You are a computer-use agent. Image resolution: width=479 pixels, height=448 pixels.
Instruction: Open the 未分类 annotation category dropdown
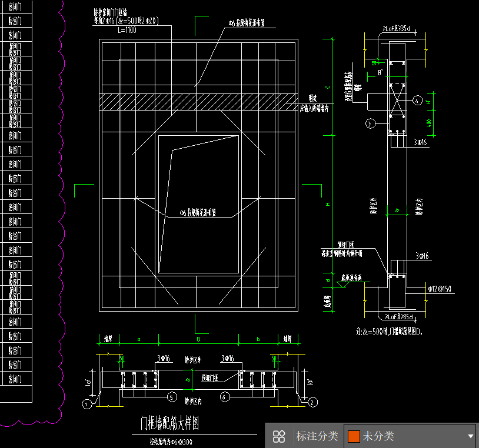[410, 436]
